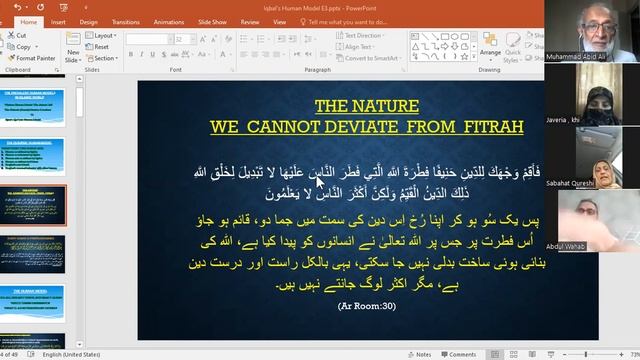Decrease the font size
This screenshot has height=360, width=640.
[214, 39]
